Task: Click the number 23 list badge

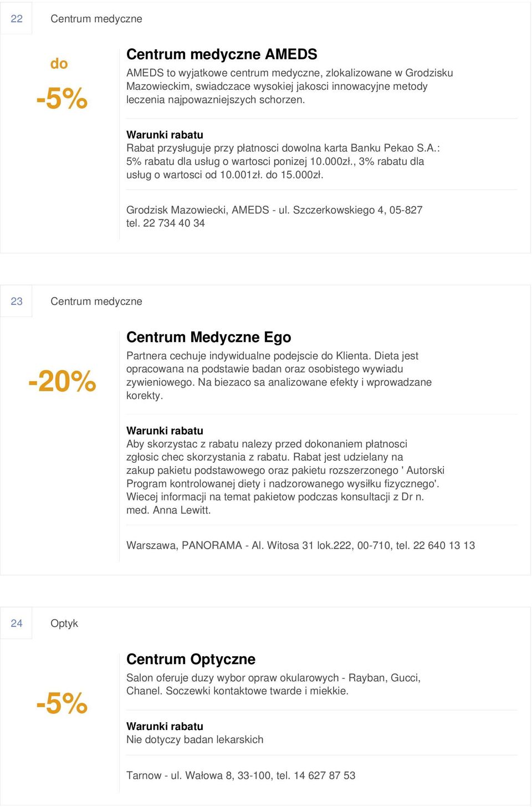Action: pyautogui.click(x=17, y=301)
